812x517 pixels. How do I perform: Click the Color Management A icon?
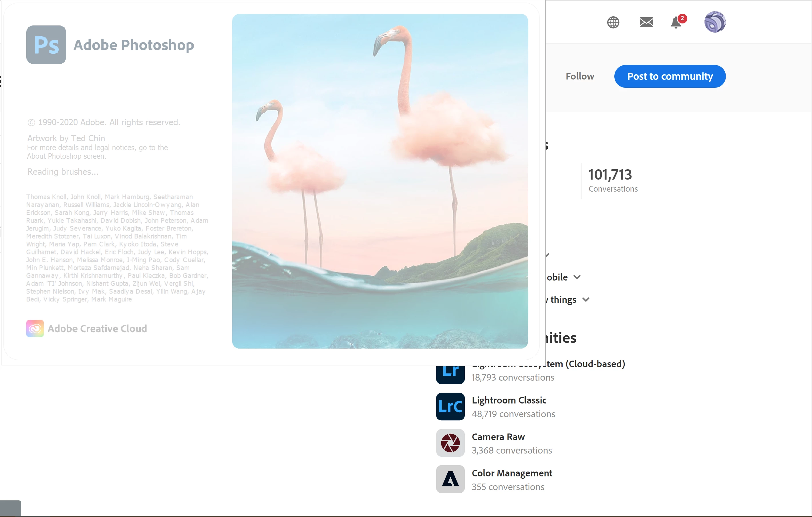point(450,479)
